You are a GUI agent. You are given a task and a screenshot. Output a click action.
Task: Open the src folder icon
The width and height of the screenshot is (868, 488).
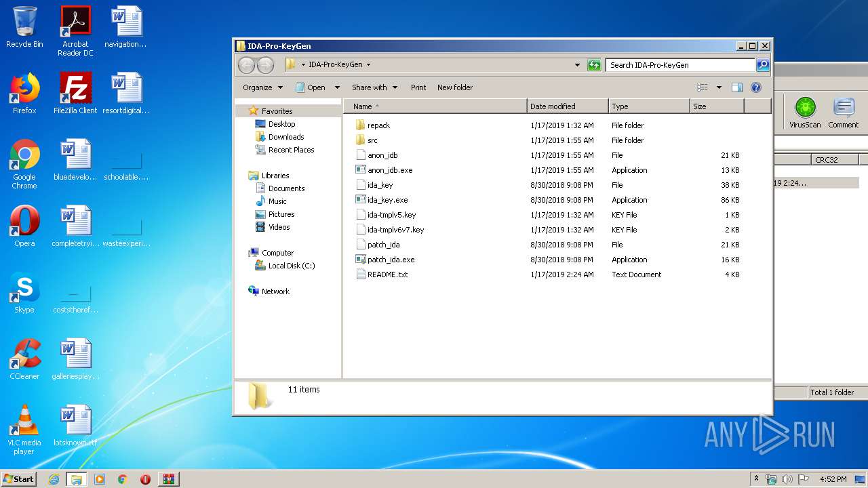click(x=361, y=140)
